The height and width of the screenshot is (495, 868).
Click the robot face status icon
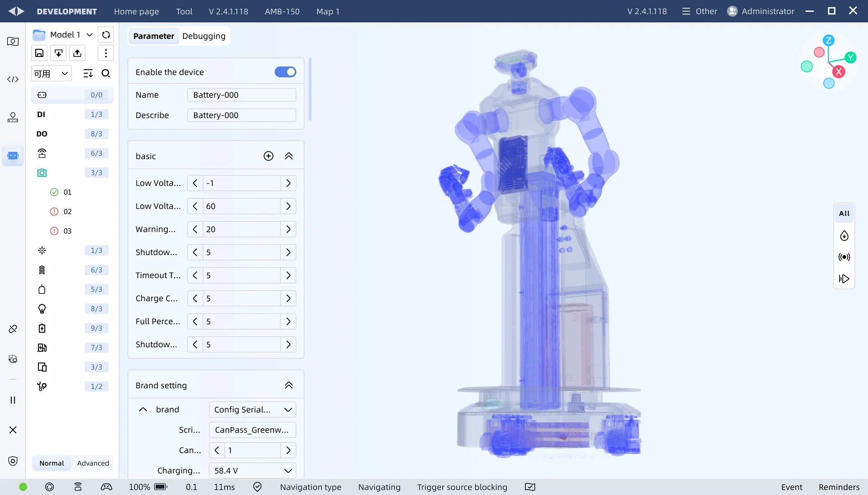(x=50, y=487)
